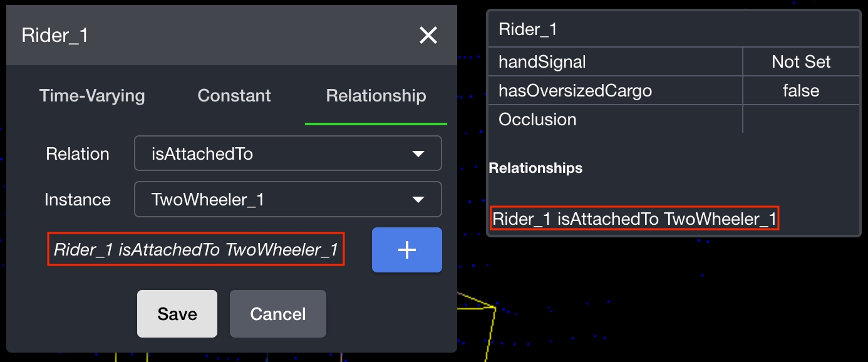Click the Rider_1 header in properties table
The width and height of the screenshot is (868, 362).
tap(528, 29)
